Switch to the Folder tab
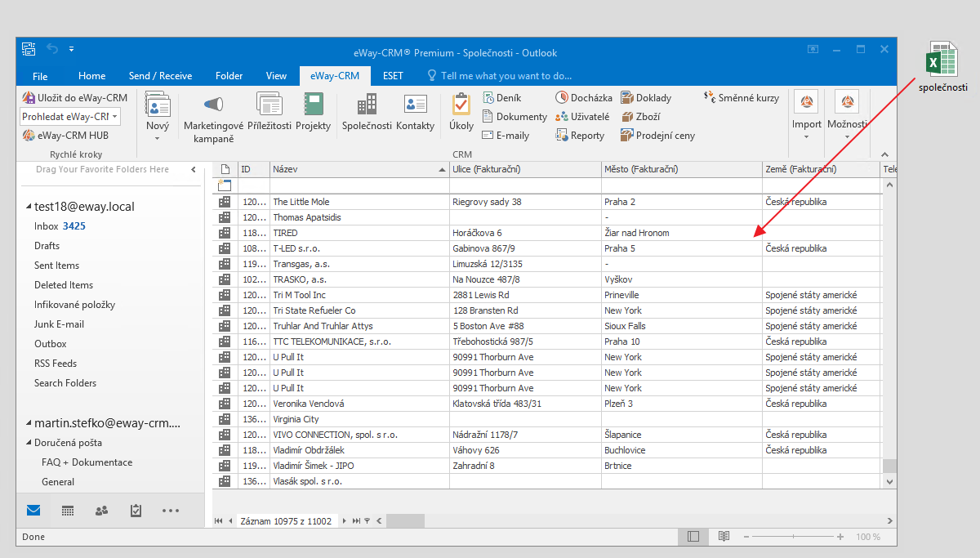Screen dimensions: 980x558 (229, 76)
